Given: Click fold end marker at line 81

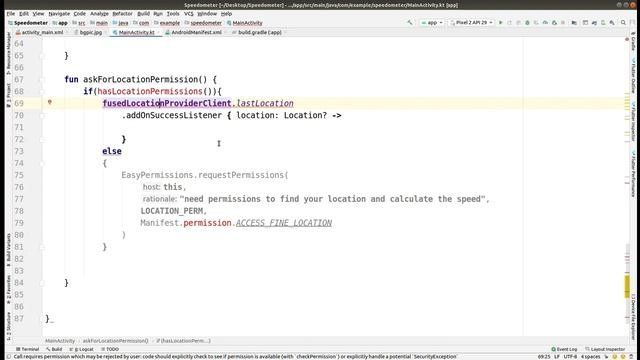Looking at the screenshot, I should click(42, 247).
